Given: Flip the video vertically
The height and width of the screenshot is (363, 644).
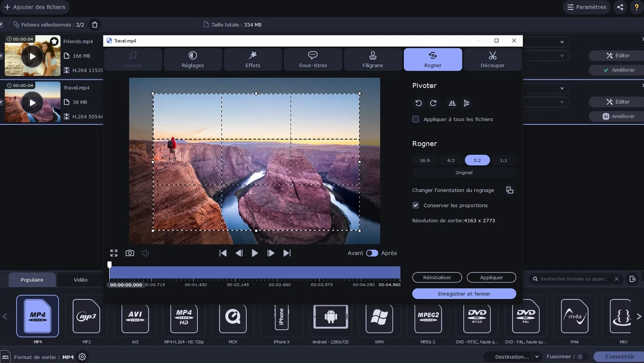Looking at the screenshot, I should pyautogui.click(x=467, y=103).
